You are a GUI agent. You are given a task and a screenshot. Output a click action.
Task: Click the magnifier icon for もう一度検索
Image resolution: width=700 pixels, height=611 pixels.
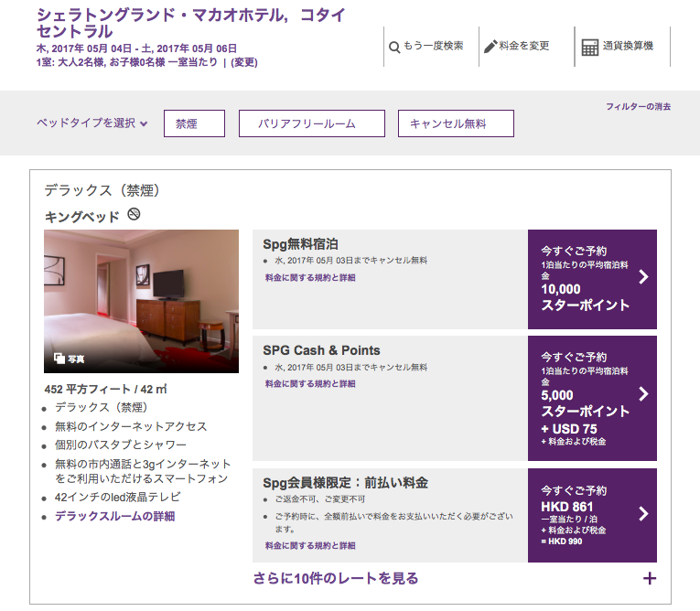(394, 47)
